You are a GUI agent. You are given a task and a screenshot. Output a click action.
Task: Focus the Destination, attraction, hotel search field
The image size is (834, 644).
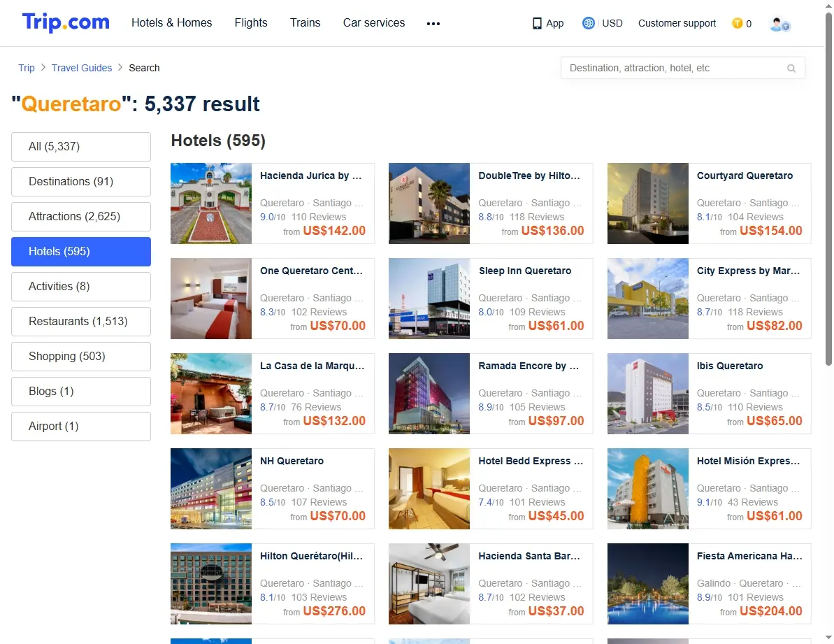pyautogui.click(x=683, y=68)
